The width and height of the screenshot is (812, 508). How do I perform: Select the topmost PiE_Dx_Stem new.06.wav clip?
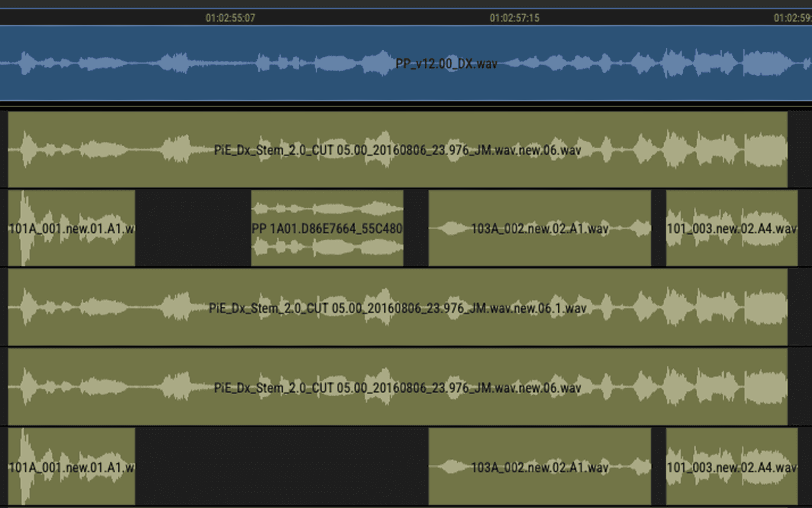tap(397, 150)
